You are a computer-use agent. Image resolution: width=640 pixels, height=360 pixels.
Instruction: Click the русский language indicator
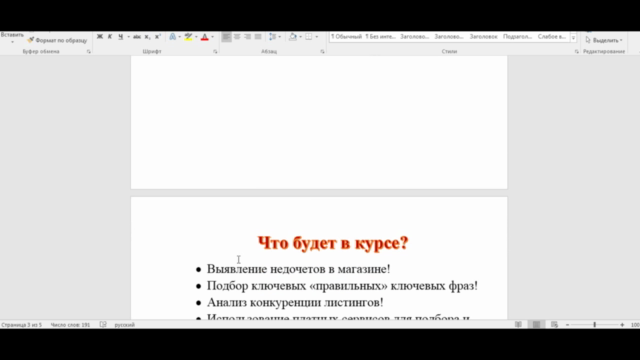[x=124, y=325]
